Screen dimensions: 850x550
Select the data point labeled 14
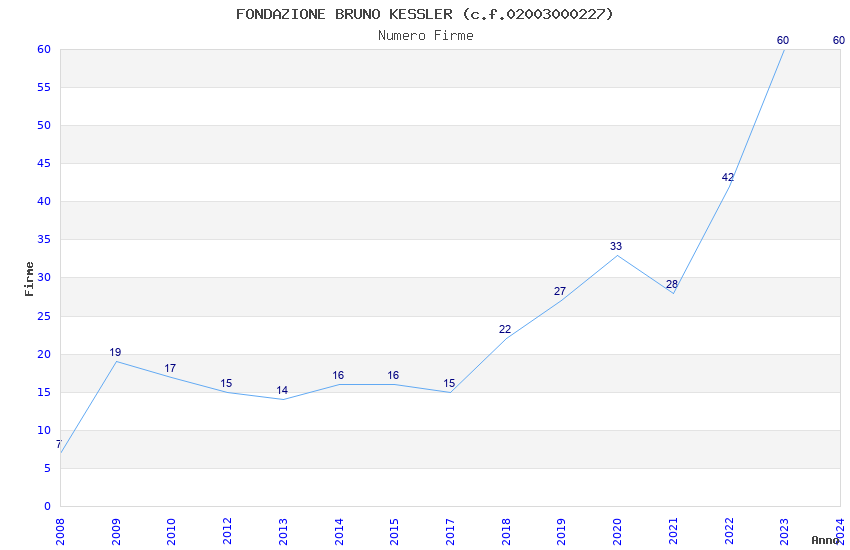(282, 390)
